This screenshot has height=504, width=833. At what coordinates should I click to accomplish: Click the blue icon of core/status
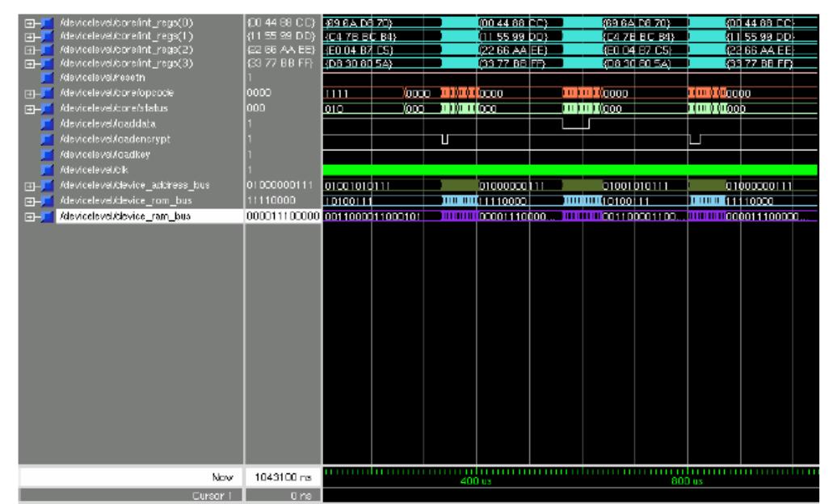48,109
